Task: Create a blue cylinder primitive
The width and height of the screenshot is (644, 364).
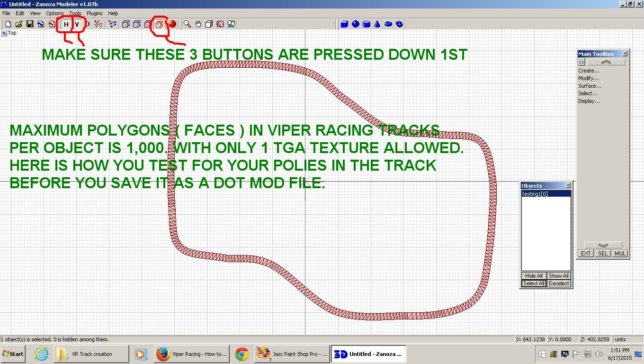Action: pyautogui.click(x=367, y=24)
